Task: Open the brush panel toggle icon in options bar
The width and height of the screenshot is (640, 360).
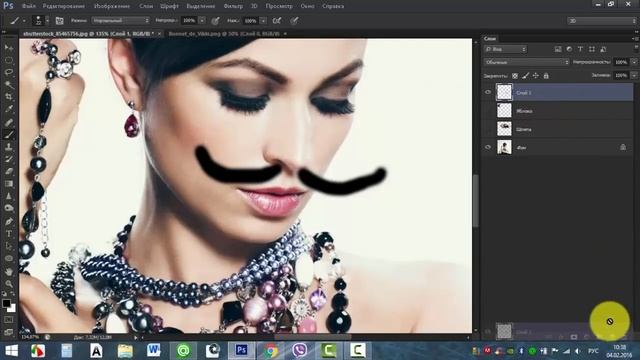Action: tap(60, 20)
